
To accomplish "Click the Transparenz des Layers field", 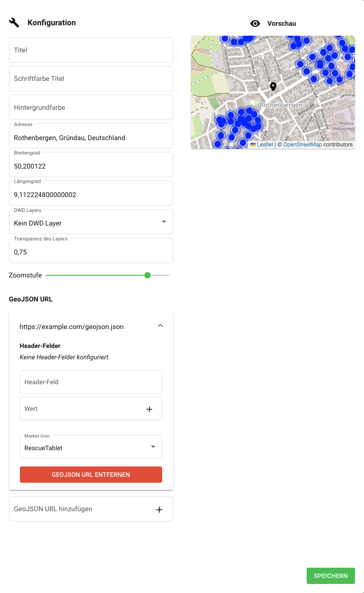I will coord(91,252).
